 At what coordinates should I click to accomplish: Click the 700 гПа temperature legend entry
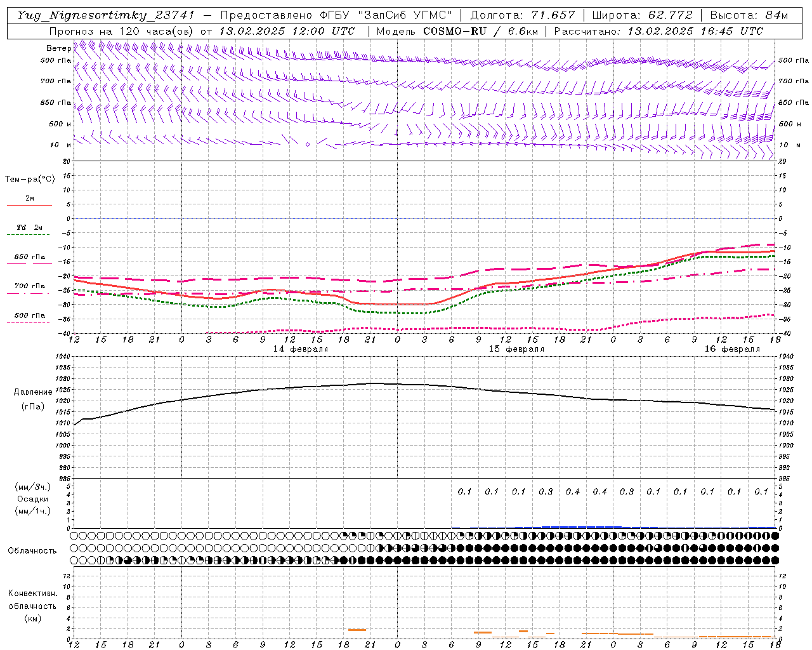tap(29, 286)
